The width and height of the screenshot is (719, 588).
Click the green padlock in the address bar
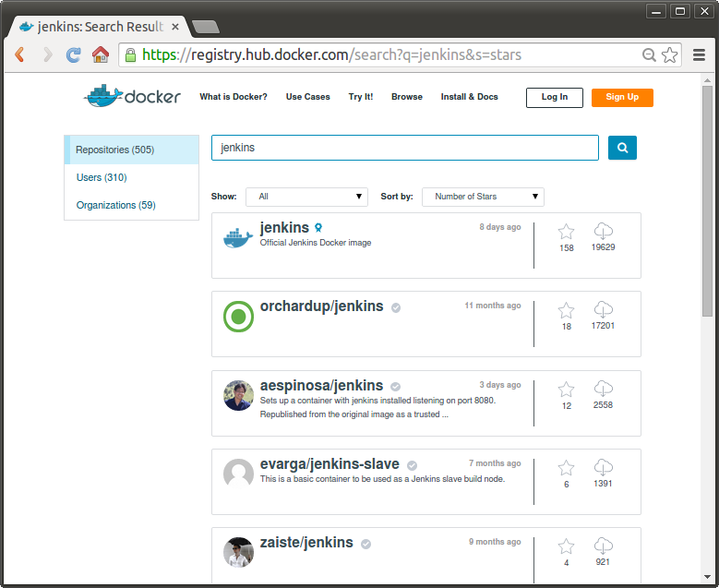click(131, 55)
